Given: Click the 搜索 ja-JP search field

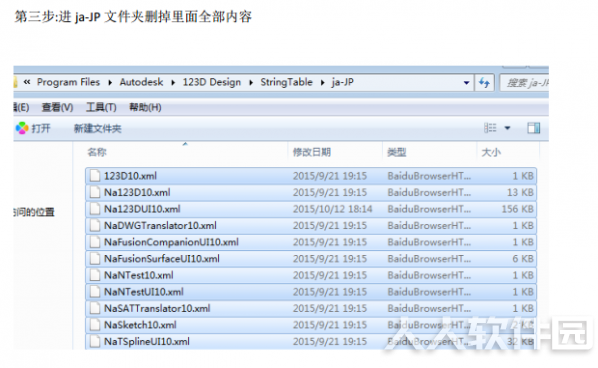Looking at the screenshot, I should 524,82.
